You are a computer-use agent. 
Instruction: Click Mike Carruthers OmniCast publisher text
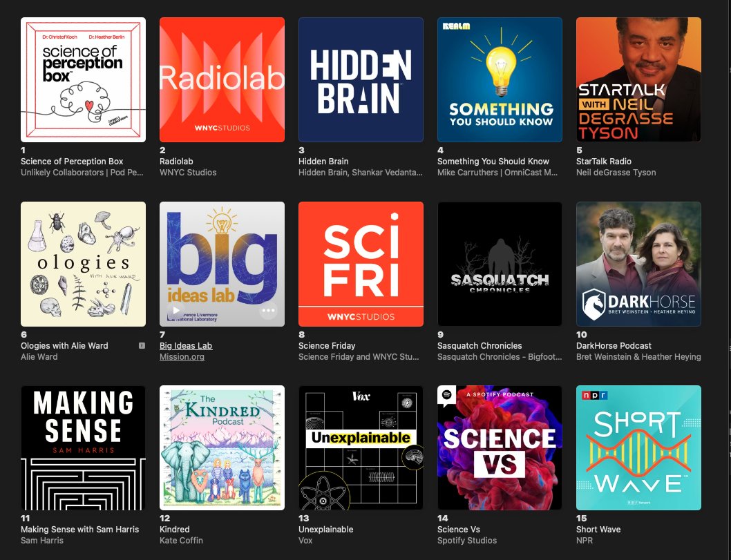click(497, 173)
